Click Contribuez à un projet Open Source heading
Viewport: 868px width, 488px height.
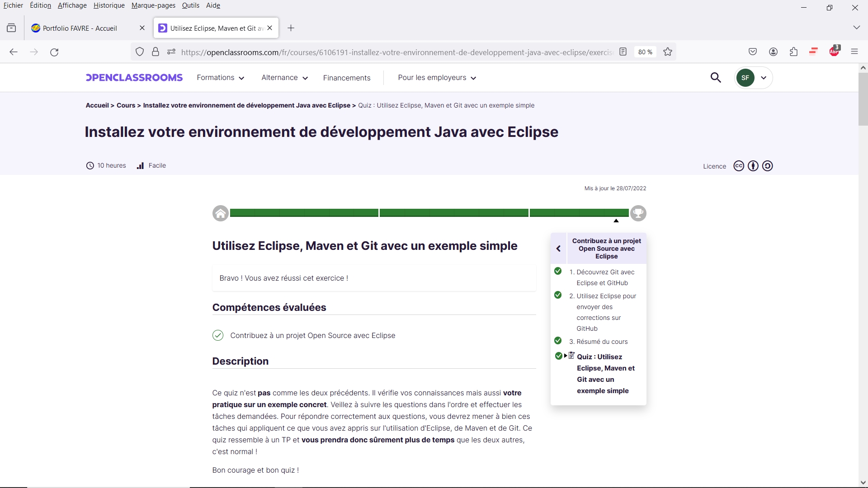pyautogui.click(x=606, y=249)
